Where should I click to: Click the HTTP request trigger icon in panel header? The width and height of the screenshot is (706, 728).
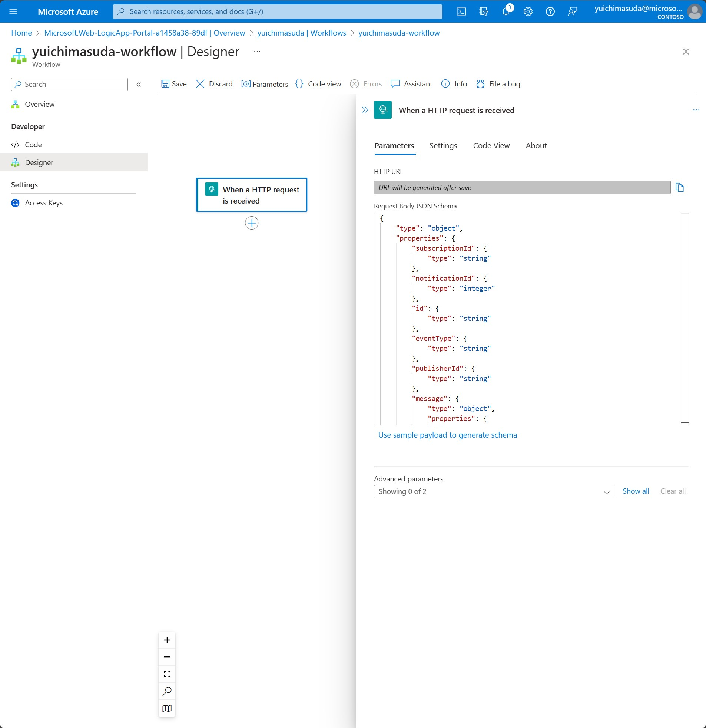pos(383,110)
